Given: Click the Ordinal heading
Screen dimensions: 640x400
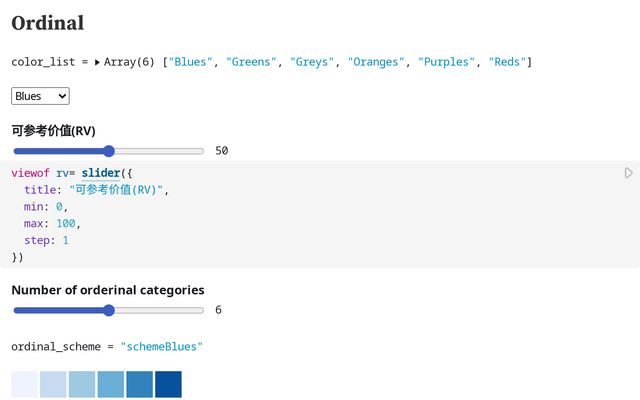Looking at the screenshot, I should [48, 23].
